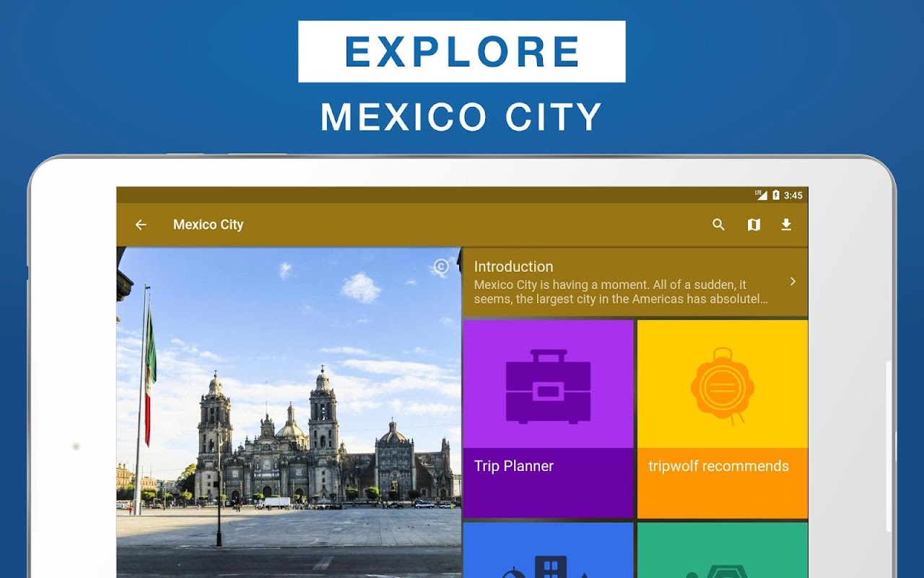Click the EXPLORE banner heading

462,51
